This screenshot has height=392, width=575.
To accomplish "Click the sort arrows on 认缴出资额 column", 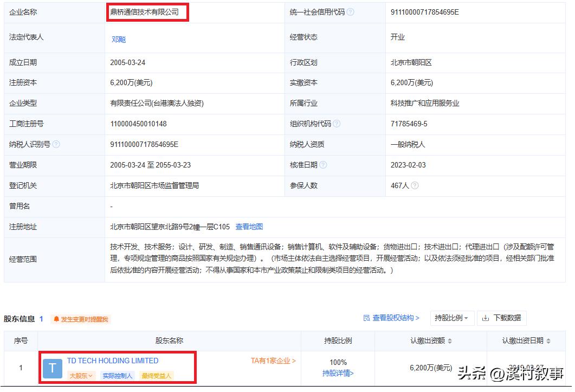I will tap(450, 341).
